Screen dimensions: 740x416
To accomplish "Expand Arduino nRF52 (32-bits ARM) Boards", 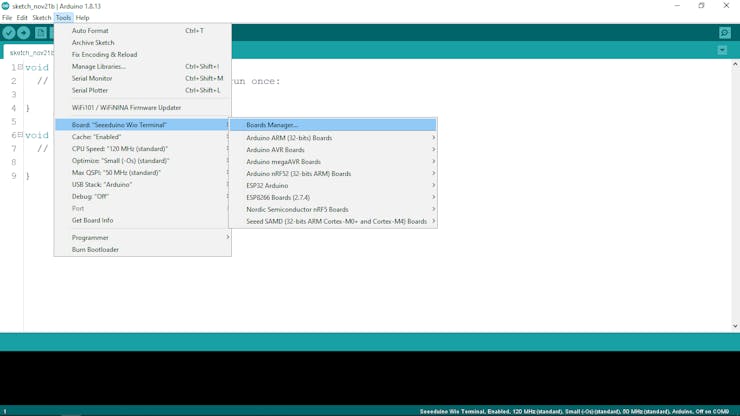I will (333, 174).
